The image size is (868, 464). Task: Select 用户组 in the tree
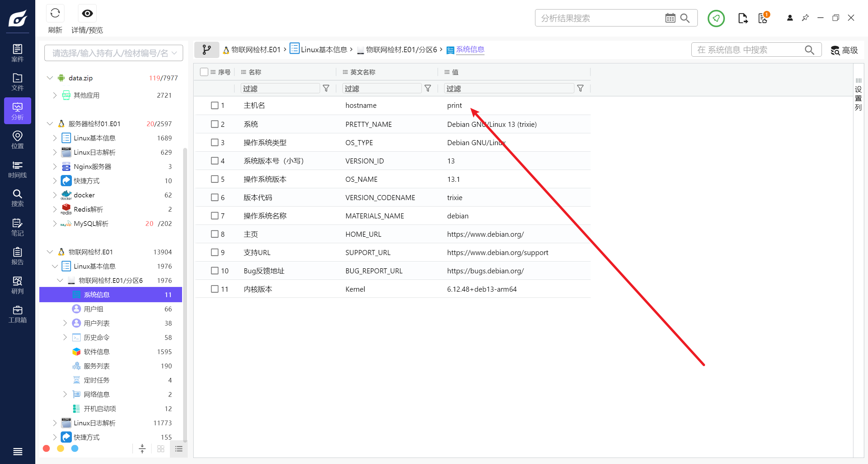click(x=94, y=309)
